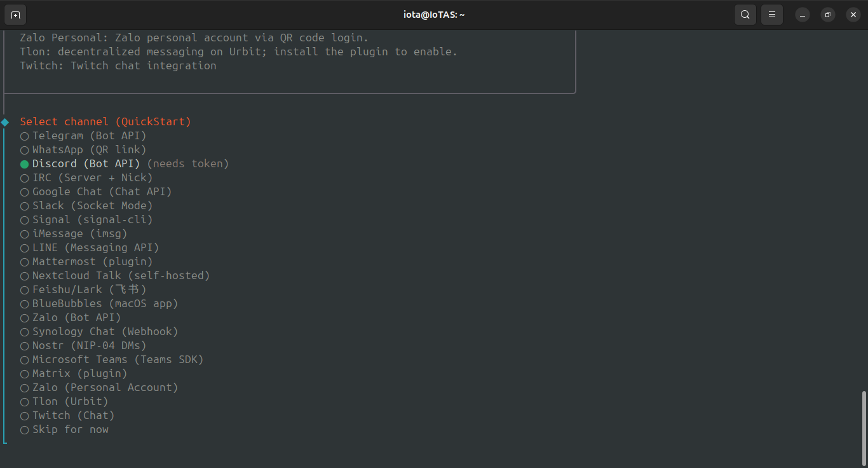The height and width of the screenshot is (468, 868).
Task: Select the iMessage (imsg) option
Action: (x=75, y=233)
